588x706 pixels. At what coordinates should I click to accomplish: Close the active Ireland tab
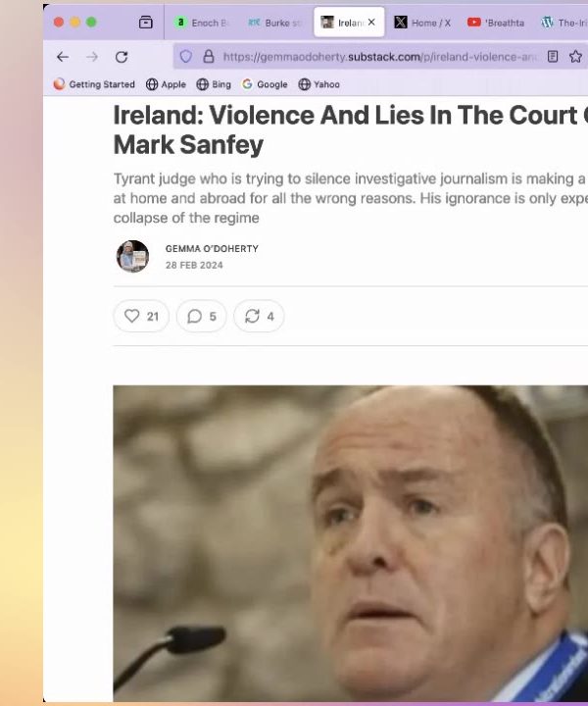click(371, 22)
